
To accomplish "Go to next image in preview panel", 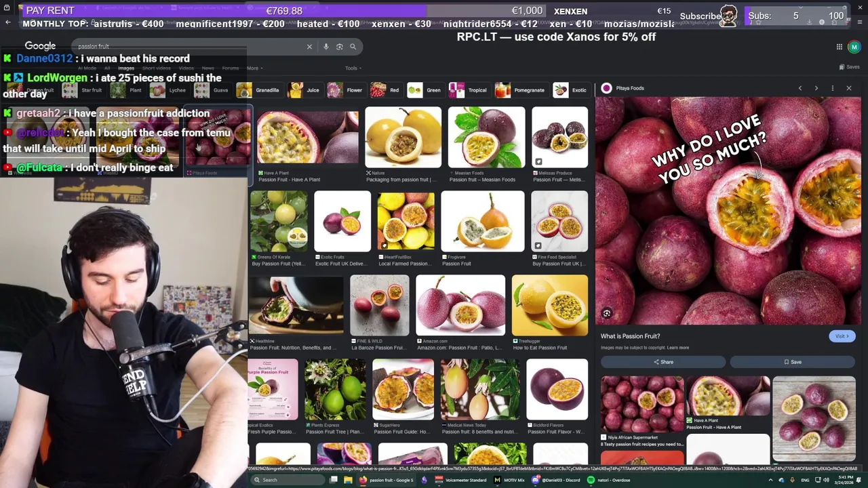I will click(x=816, y=88).
